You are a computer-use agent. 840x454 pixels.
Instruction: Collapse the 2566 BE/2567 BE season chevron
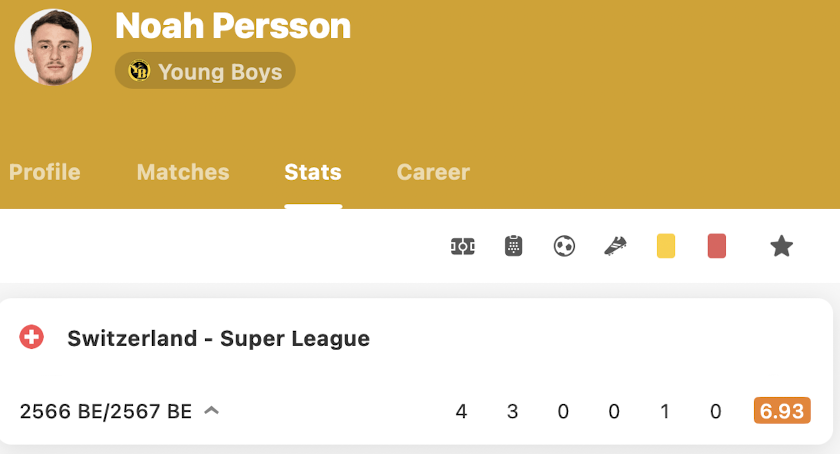point(212,411)
